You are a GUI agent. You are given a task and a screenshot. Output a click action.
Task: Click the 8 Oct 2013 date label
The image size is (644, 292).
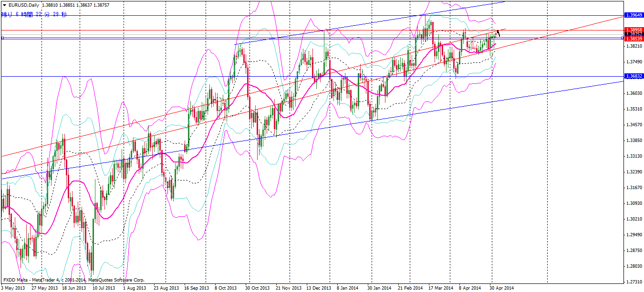point(226,288)
